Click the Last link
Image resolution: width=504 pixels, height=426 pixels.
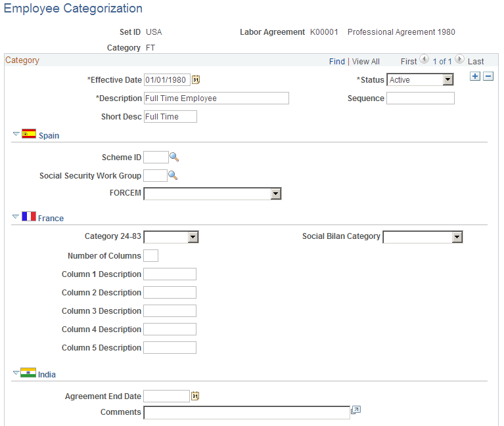click(476, 61)
